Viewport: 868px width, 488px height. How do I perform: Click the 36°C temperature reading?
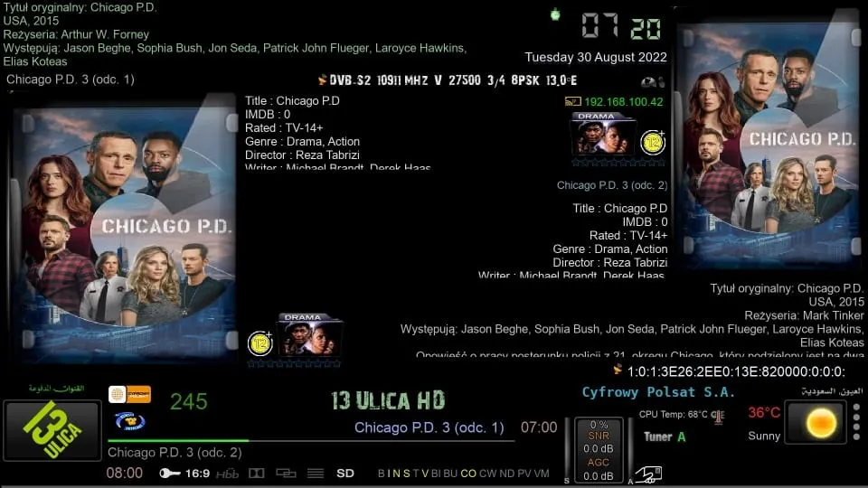click(764, 413)
